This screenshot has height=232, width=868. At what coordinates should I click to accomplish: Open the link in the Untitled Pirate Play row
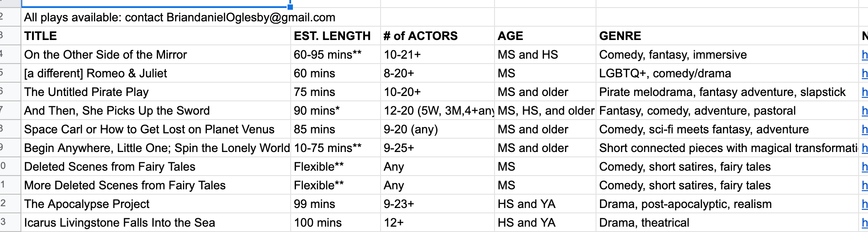[x=864, y=92]
